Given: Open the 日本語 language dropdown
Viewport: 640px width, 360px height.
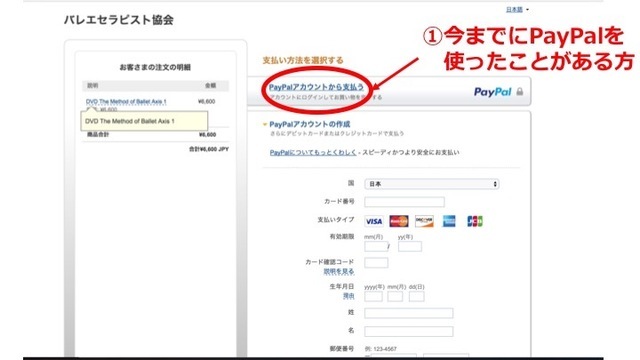Looking at the screenshot, I should point(517,9).
